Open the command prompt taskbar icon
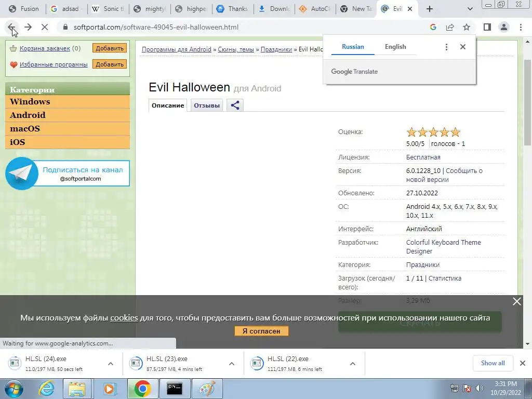 coord(175,389)
